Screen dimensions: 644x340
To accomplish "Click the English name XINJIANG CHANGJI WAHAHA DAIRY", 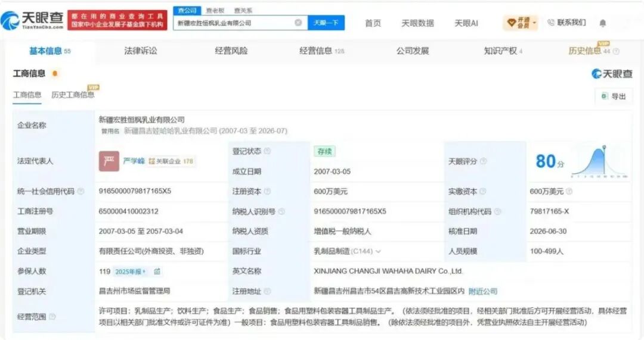I will (x=389, y=271).
